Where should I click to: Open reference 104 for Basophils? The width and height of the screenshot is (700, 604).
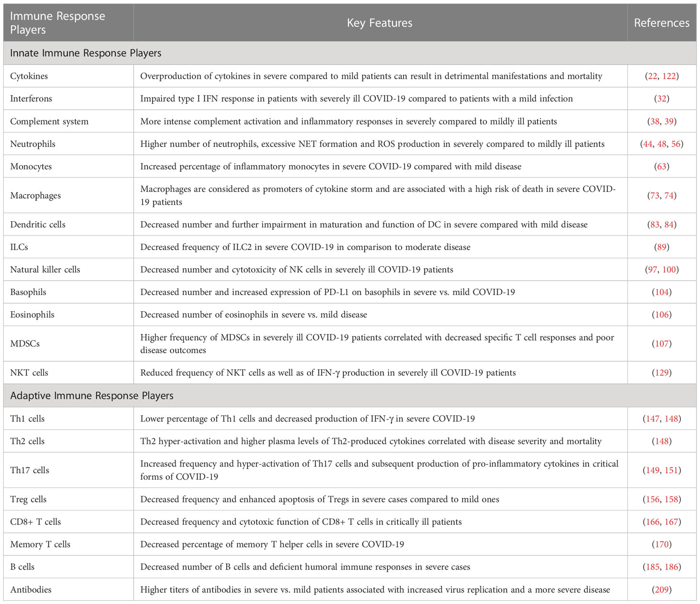coord(662,292)
